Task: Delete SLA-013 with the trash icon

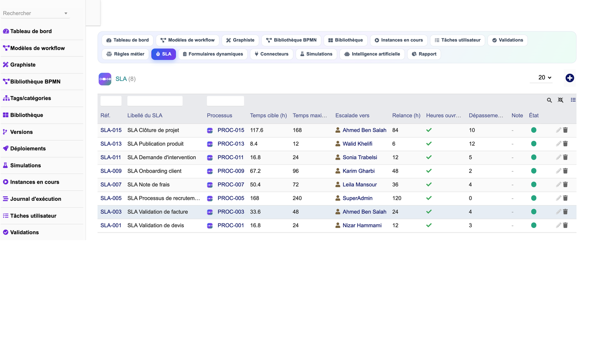Action: coord(565,144)
